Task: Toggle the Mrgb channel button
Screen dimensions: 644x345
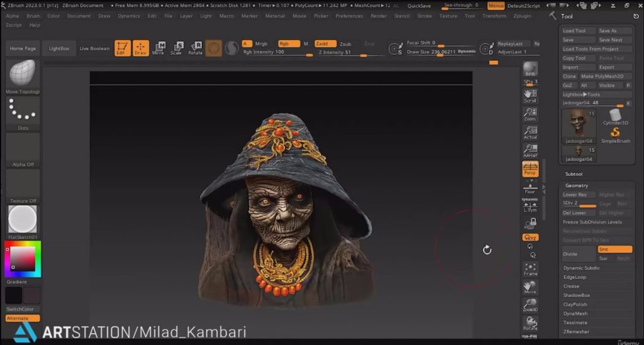Action: [x=261, y=43]
